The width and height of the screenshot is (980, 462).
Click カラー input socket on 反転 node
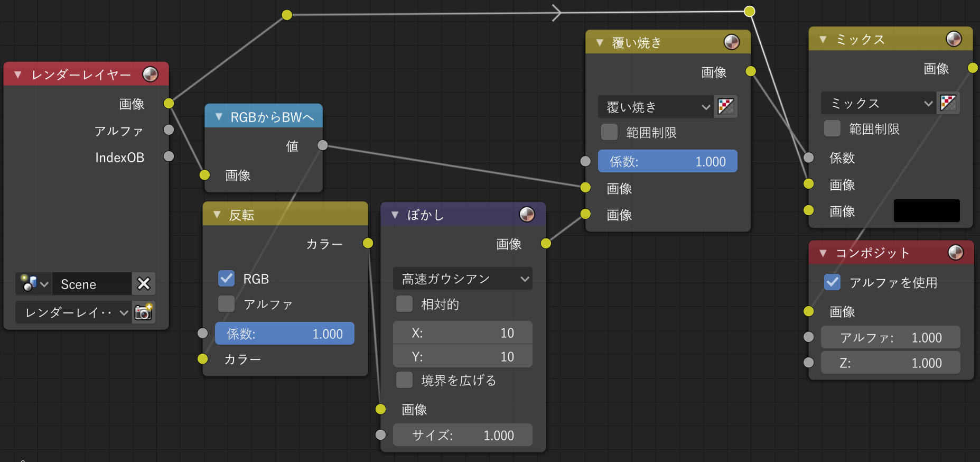coord(202,359)
